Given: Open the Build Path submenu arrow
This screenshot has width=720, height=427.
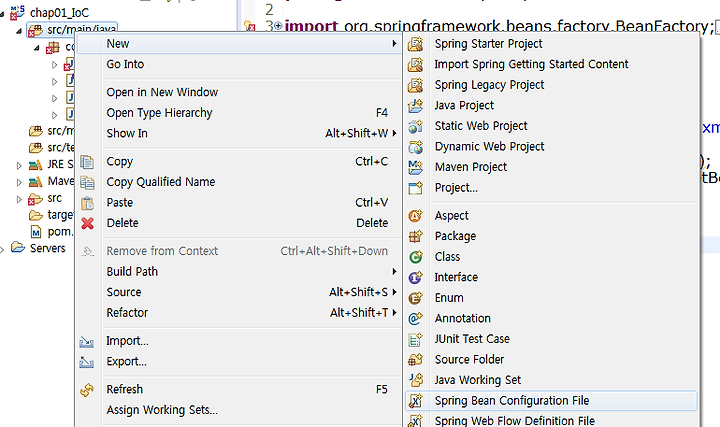Looking at the screenshot, I should tap(394, 271).
